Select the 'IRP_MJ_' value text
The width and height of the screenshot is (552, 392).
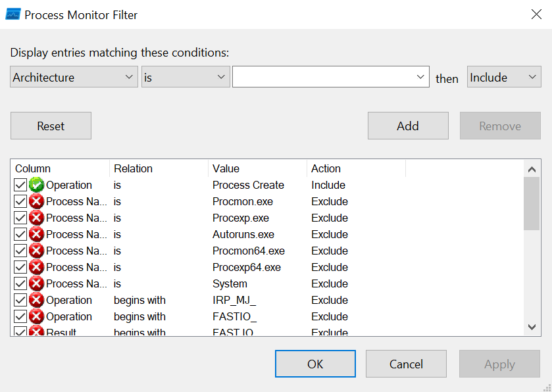[234, 300]
